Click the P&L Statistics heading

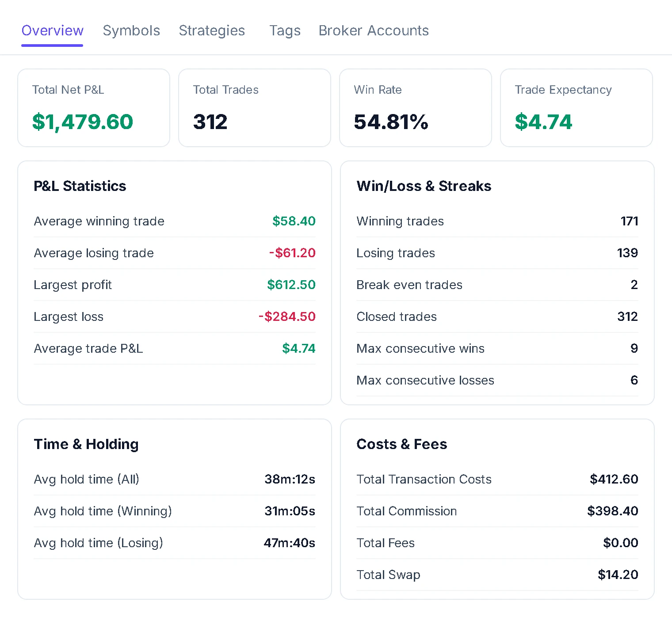point(80,186)
